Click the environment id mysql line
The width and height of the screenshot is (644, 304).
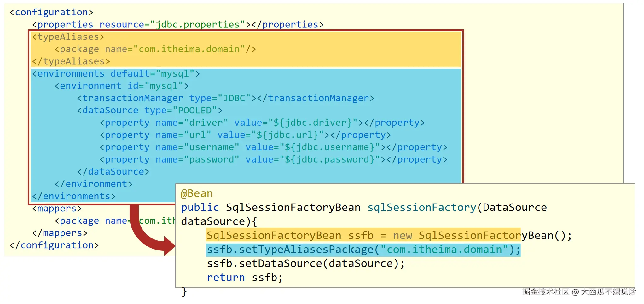[x=122, y=86]
